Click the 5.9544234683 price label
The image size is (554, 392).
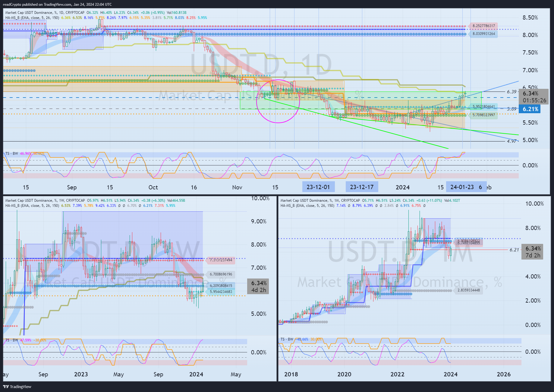(x=221, y=292)
